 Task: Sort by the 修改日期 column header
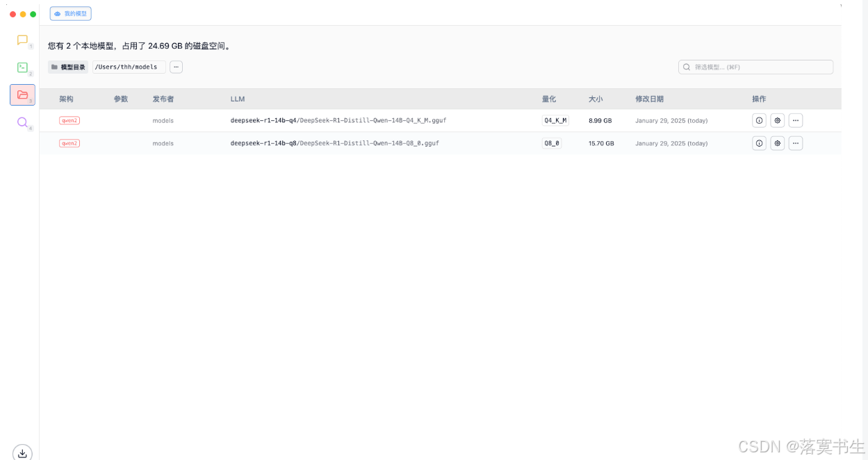(x=649, y=99)
